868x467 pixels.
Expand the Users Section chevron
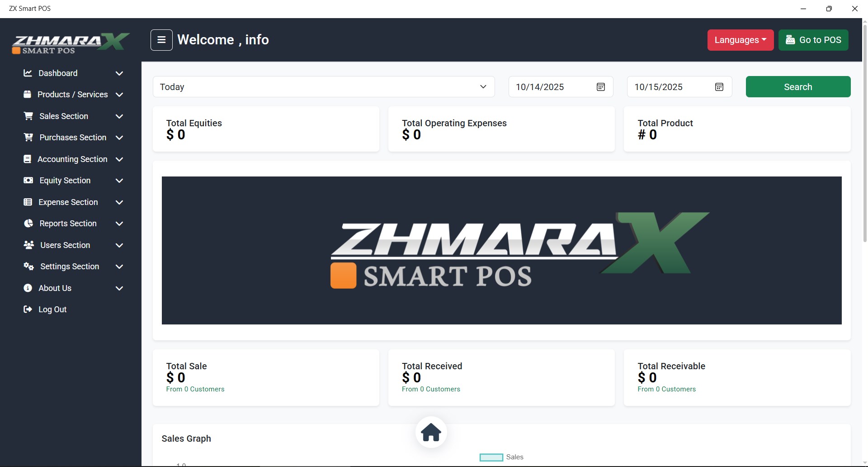click(x=119, y=245)
